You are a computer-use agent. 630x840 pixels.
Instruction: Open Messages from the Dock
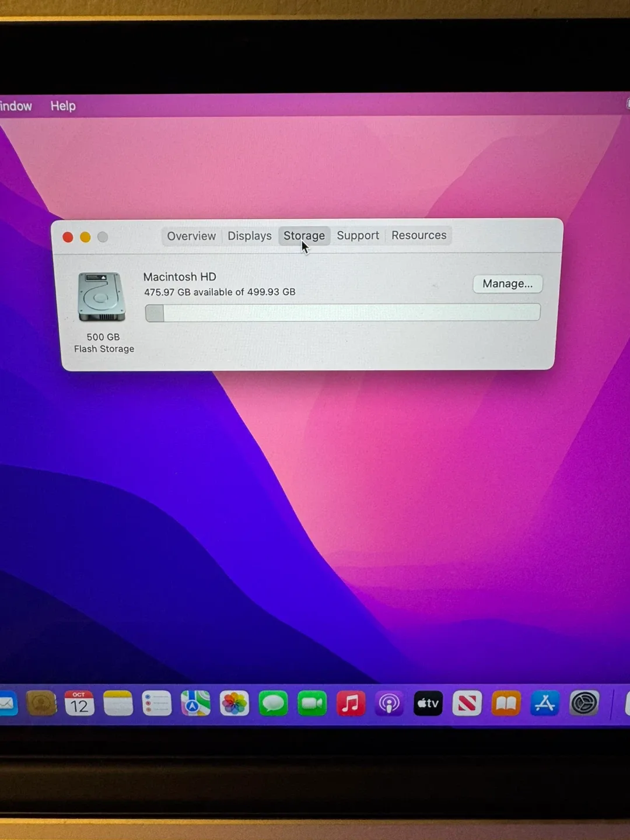(x=274, y=703)
